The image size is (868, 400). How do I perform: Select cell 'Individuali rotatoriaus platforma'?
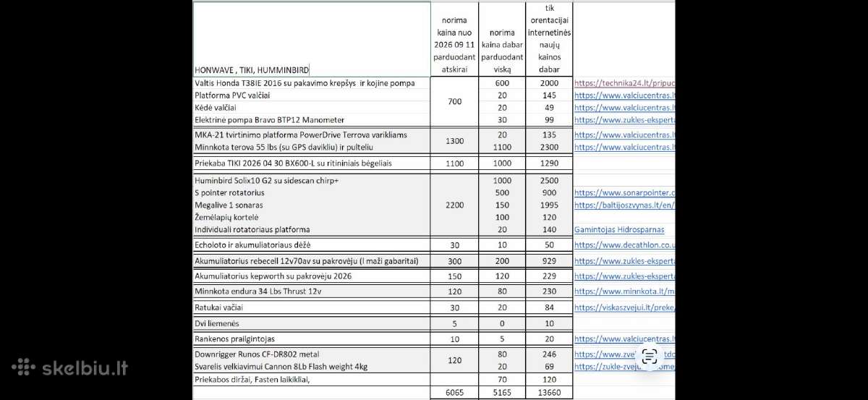(x=312, y=230)
